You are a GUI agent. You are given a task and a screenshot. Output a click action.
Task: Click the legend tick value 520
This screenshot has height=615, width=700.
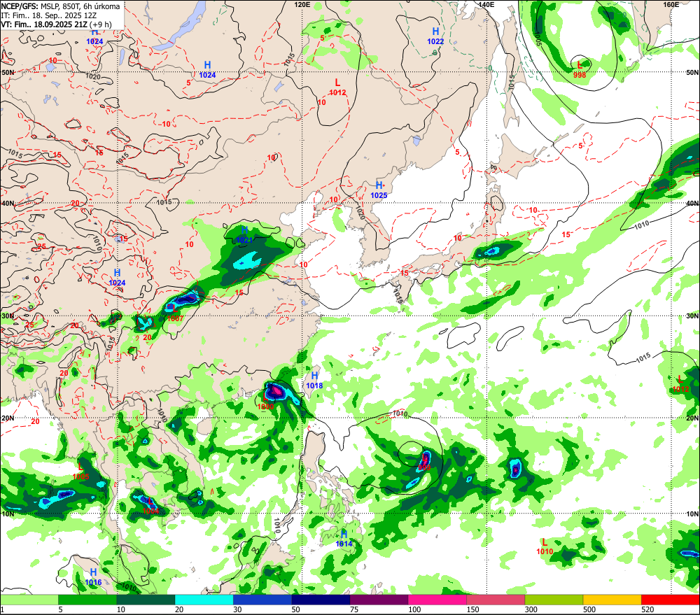pyautogui.click(x=647, y=609)
